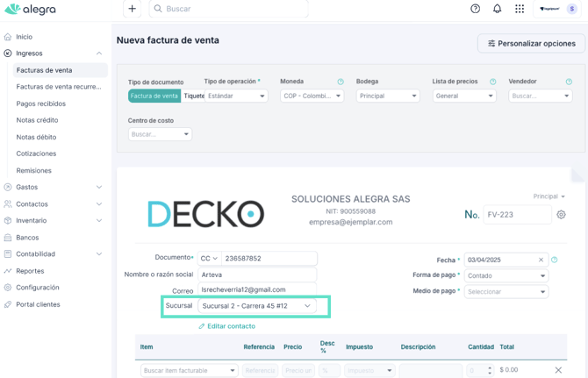Expand the Forma de pago dropdown
The height and width of the screenshot is (378, 588).
506,275
